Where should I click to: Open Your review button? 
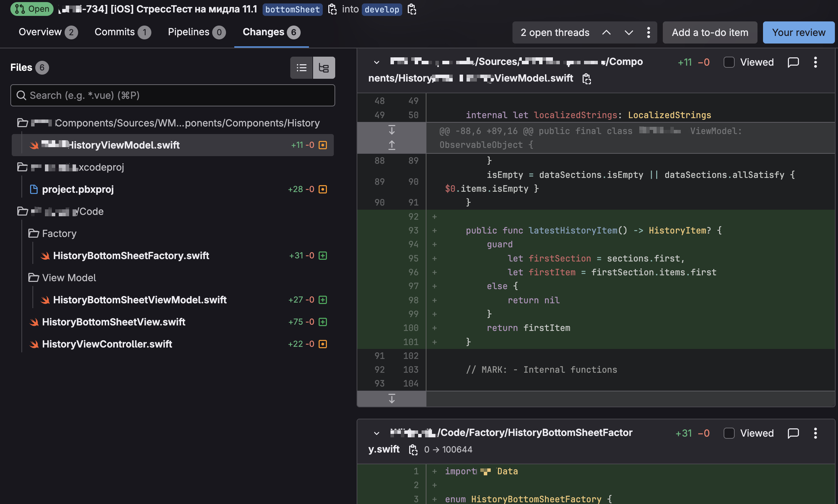[x=798, y=32]
